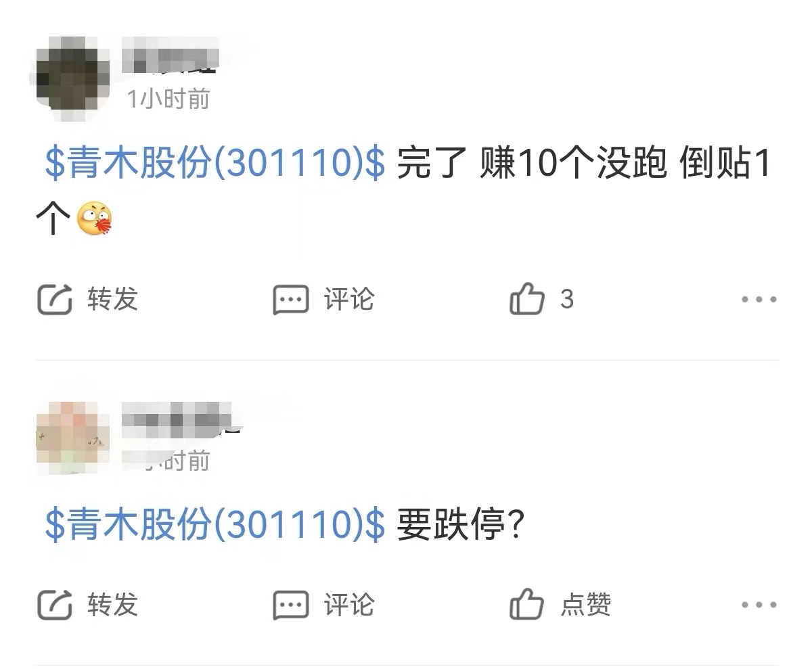Open the post text 要跌停?
The image size is (812, 669).
pyautogui.click(x=461, y=524)
